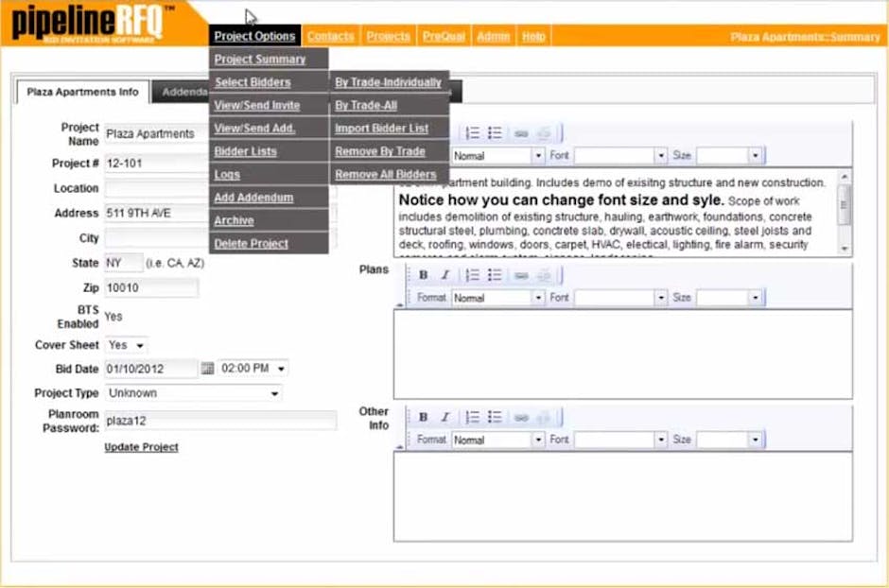
Task: Expand the Size dropdown in Other Info editor
Action: coord(755,440)
